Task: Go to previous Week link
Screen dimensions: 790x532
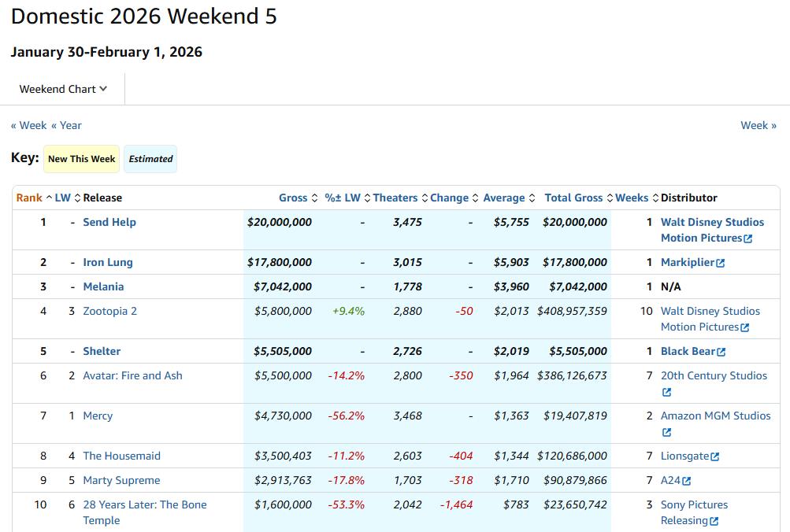Action: 28,125
